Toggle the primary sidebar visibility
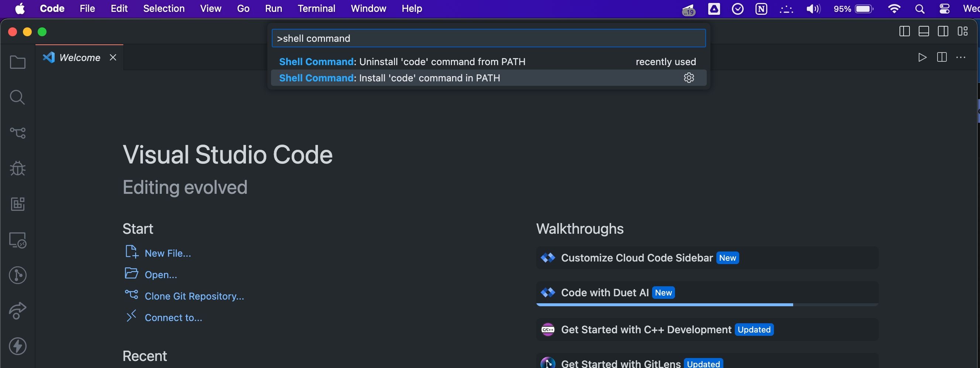The height and width of the screenshot is (368, 980). (904, 31)
